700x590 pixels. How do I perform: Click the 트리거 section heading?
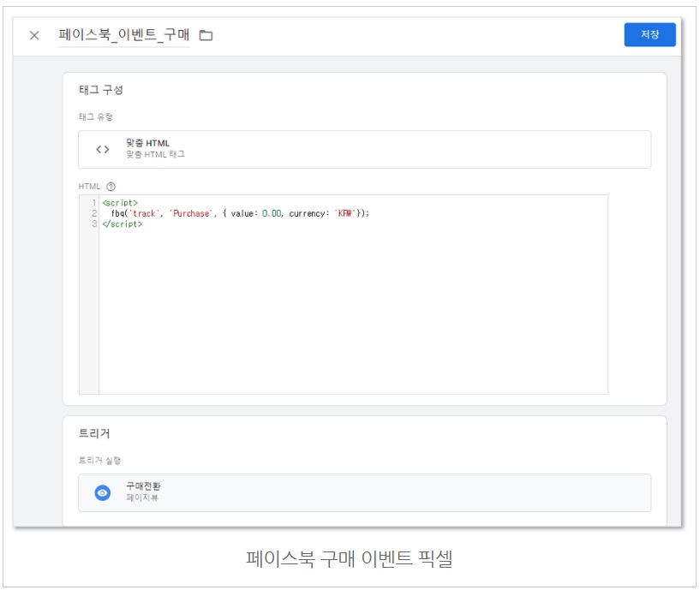[x=94, y=433]
